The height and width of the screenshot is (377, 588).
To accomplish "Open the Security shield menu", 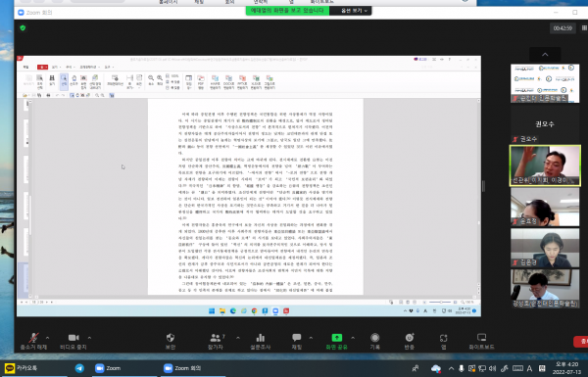I will tap(171, 342).
